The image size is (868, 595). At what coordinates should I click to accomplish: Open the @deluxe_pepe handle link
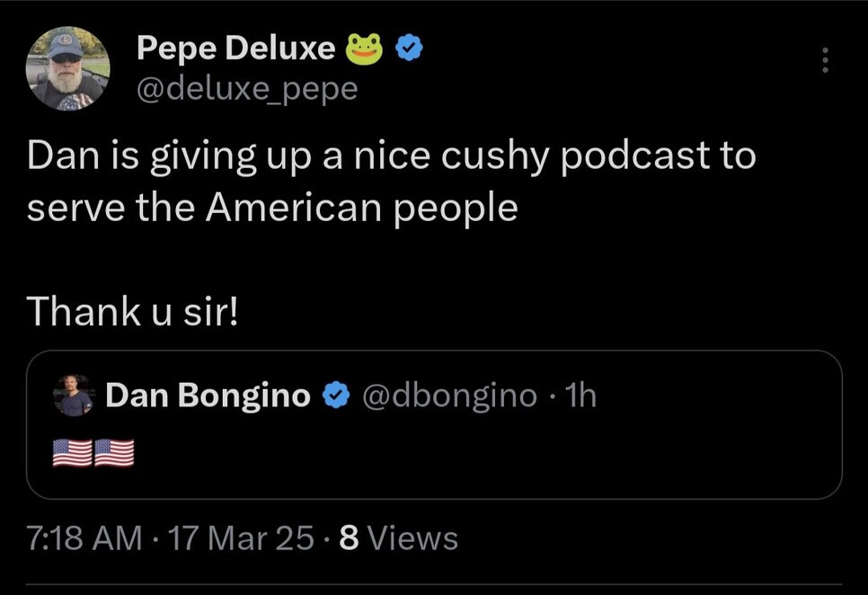246,88
